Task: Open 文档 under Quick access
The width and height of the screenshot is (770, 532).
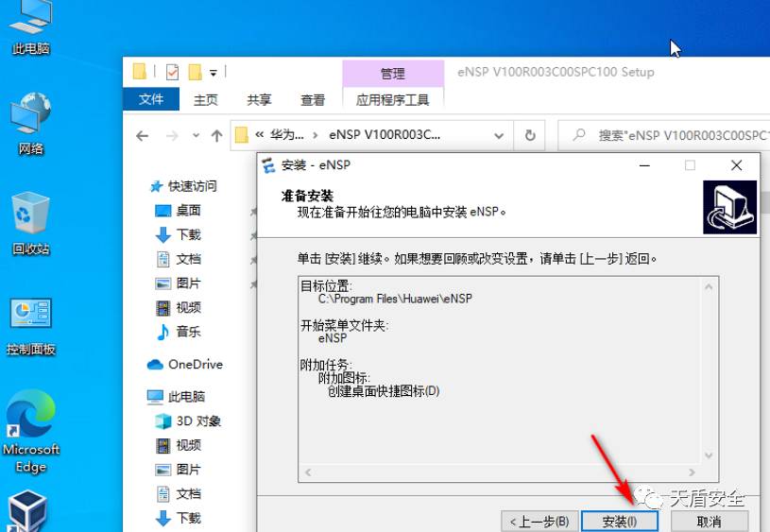Action: [179, 259]
